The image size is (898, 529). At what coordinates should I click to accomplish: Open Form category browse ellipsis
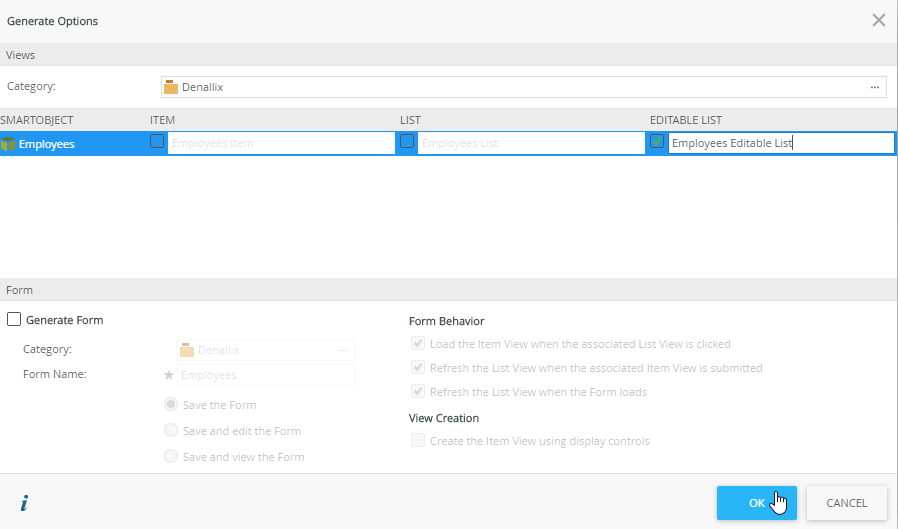(x=343, y=350)
